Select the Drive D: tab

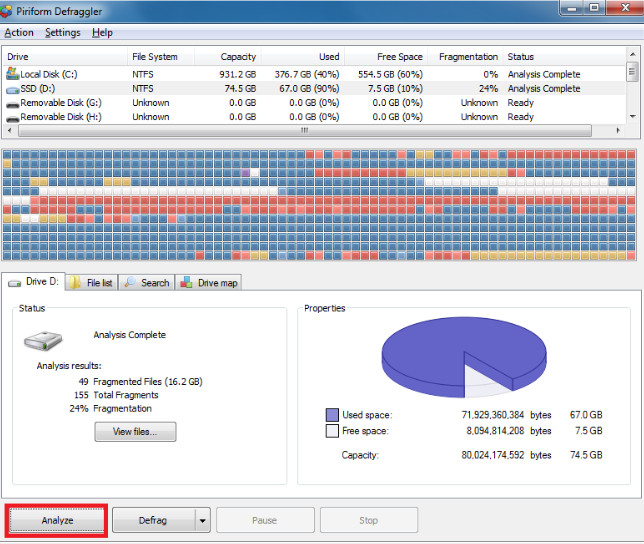[33, 282]
